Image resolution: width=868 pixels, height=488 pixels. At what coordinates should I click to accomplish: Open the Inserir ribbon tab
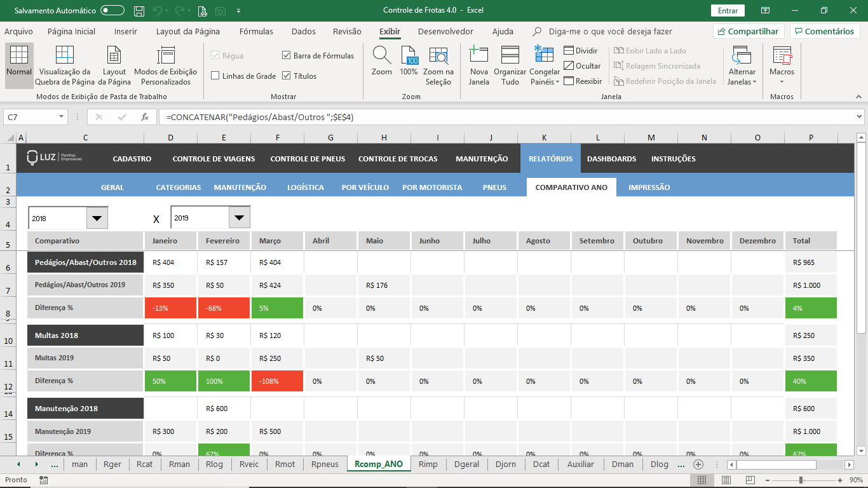pos(126,31)
